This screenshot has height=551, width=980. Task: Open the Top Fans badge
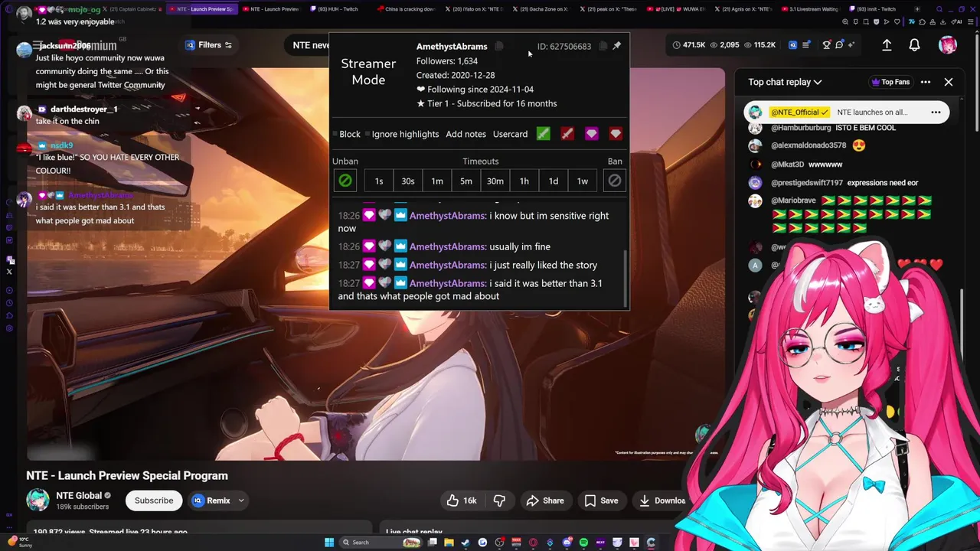890,82
